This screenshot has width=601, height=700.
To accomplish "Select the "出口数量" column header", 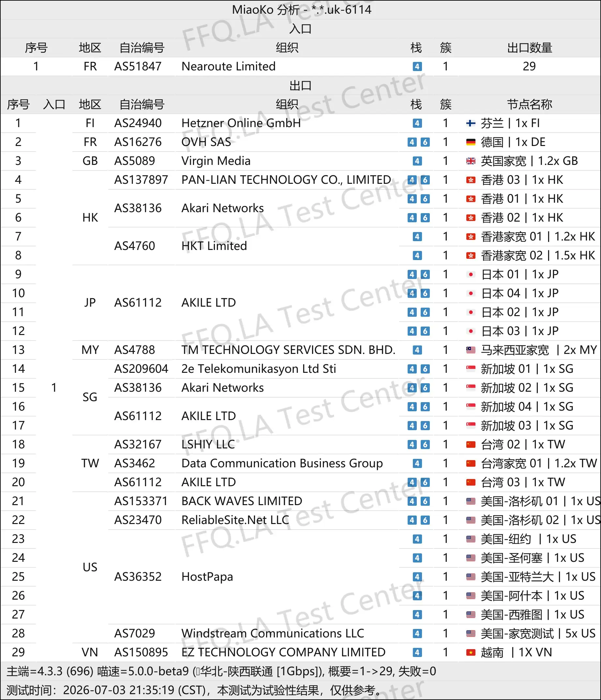I will point(529,48).
